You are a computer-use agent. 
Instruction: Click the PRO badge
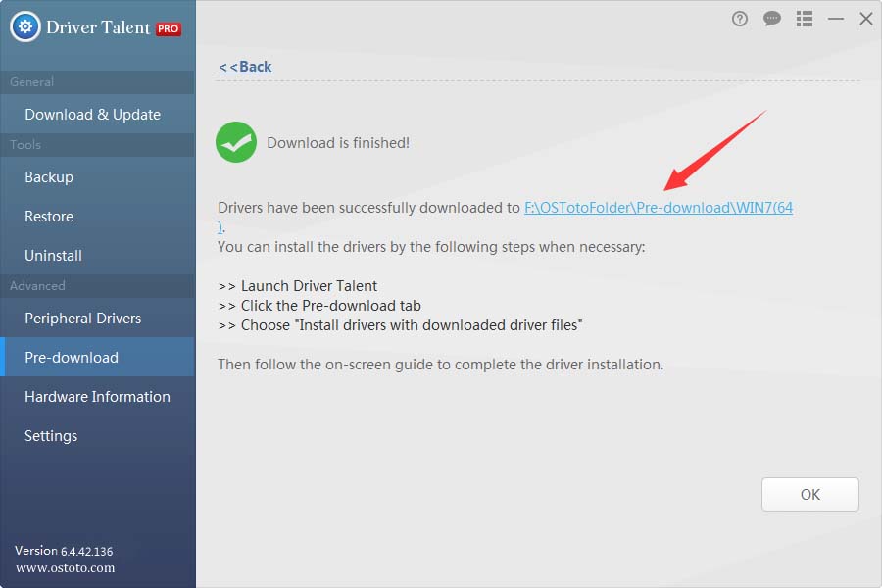pos(169,28)
